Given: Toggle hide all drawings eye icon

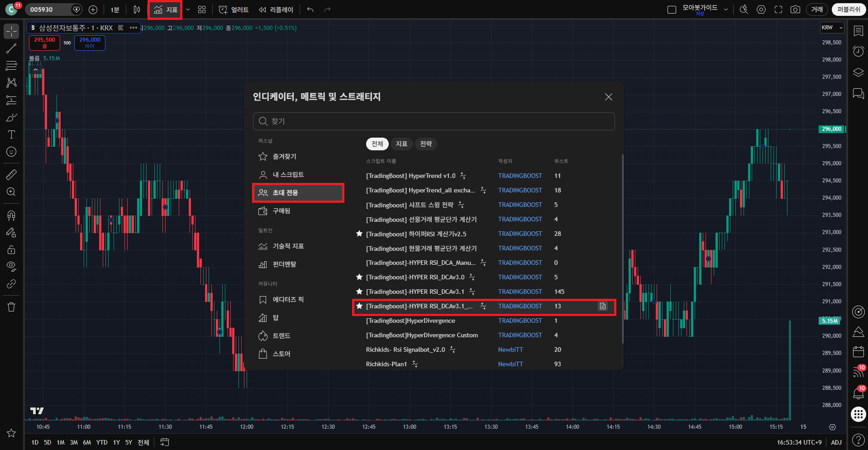Looking at the screenshot, I should 11,266.
